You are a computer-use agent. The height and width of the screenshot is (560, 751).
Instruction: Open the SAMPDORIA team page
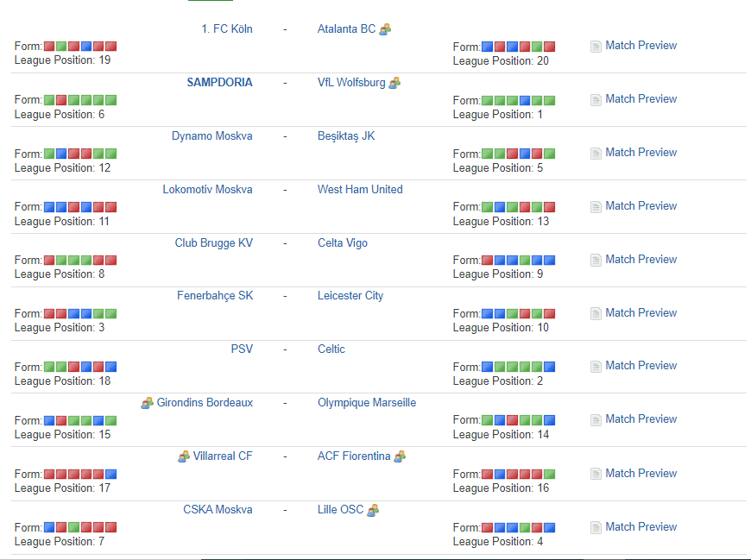tap(219, 82)
